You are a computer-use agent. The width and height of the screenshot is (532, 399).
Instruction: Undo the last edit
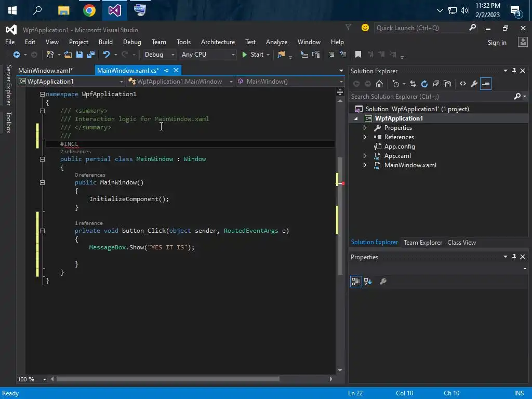(107, 55)
